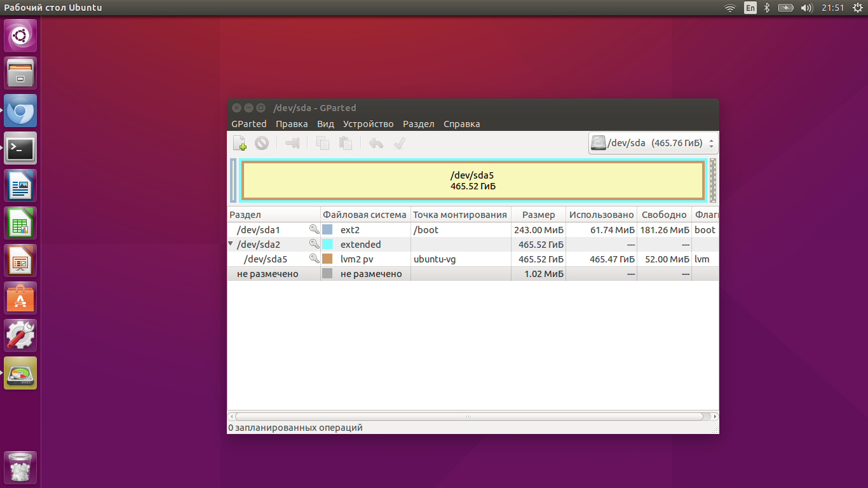Image resolution: width=868 pixels, height=488 pixels.
Task: Click the horizontal scrollbar in partition list
Action: coord(470,417)
